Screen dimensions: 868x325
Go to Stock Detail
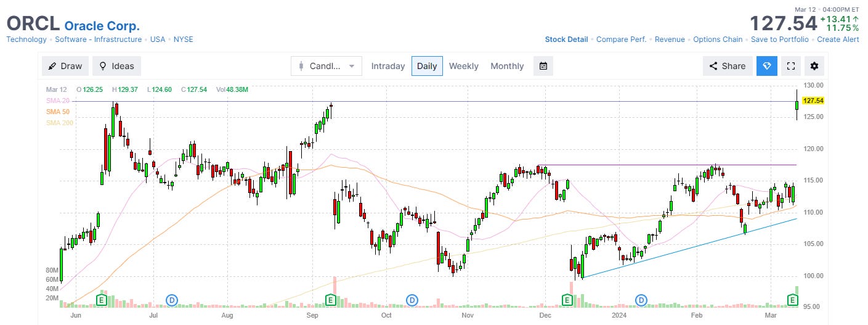pyautogui.click(x=566, y=39)
